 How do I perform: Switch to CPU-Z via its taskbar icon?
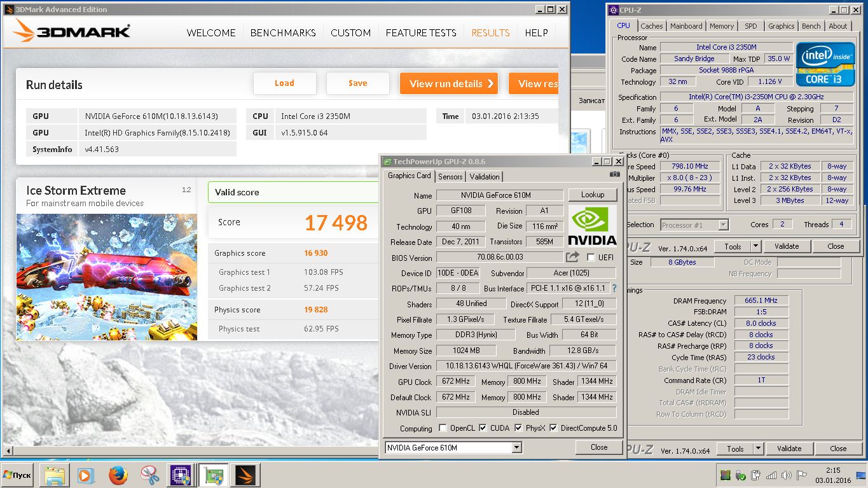(181, 475)
